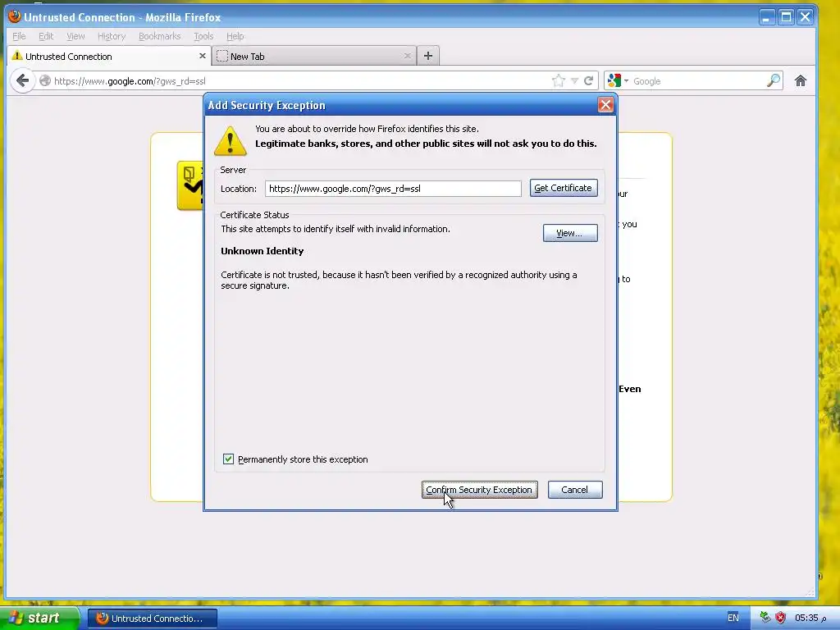The width and height of the screenshot is (840, 630).
Task: Reload the page with the refresh icon
Action: (x=588, y=81)
